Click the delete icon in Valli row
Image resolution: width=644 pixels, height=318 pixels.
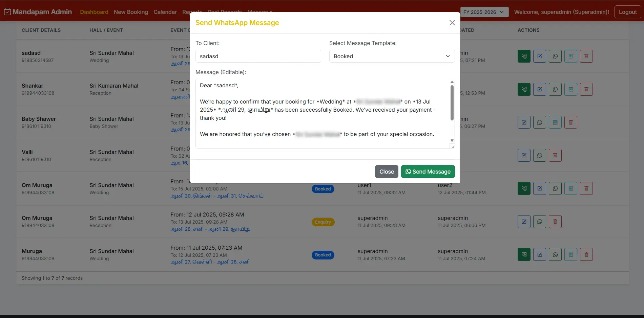click(555, 155)
